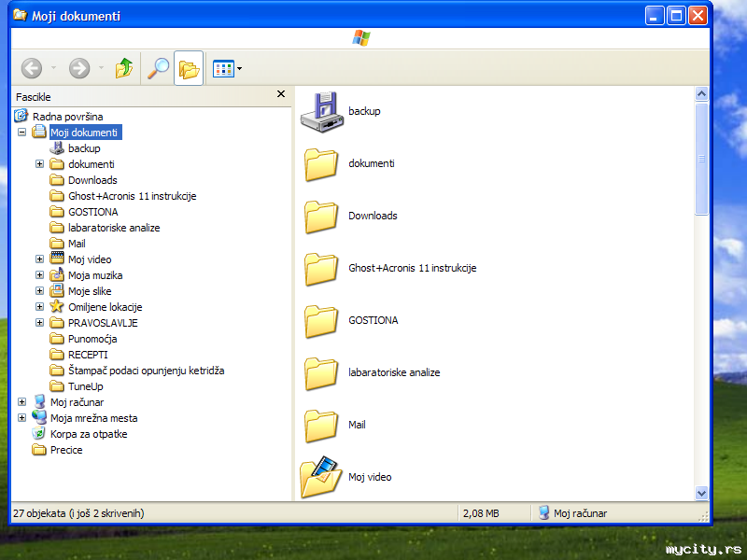Click large labaratoriske analize folder icon
The height and width of the screenshot is (560, 747).
(321, 374)
